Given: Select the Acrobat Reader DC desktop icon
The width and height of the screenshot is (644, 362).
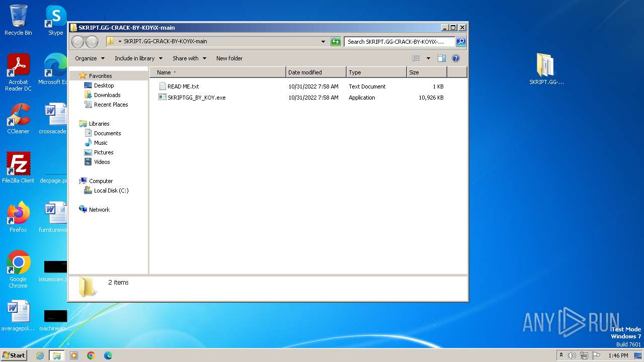Looking at the screenshot, I should [x=18, y=72].
